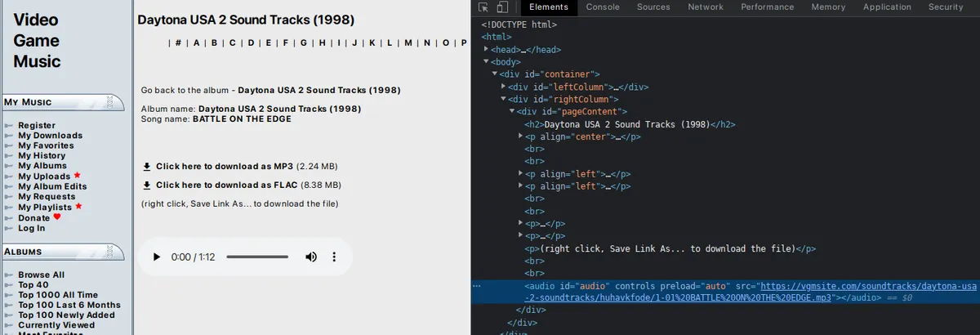This screenshot has width=980, height=335.
Task: Open My Requests link
Action: pos(47,197)
